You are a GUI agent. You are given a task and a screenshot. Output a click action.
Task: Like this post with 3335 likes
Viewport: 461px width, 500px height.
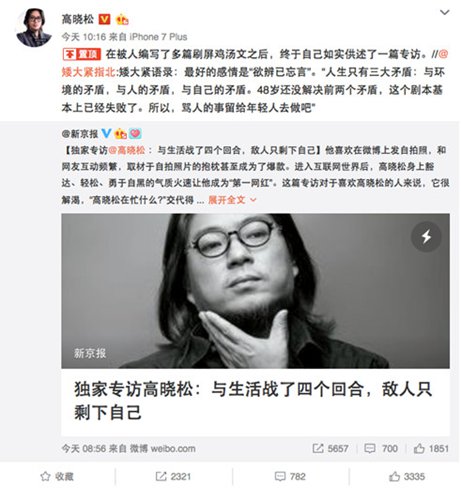(x=407, y=476)
